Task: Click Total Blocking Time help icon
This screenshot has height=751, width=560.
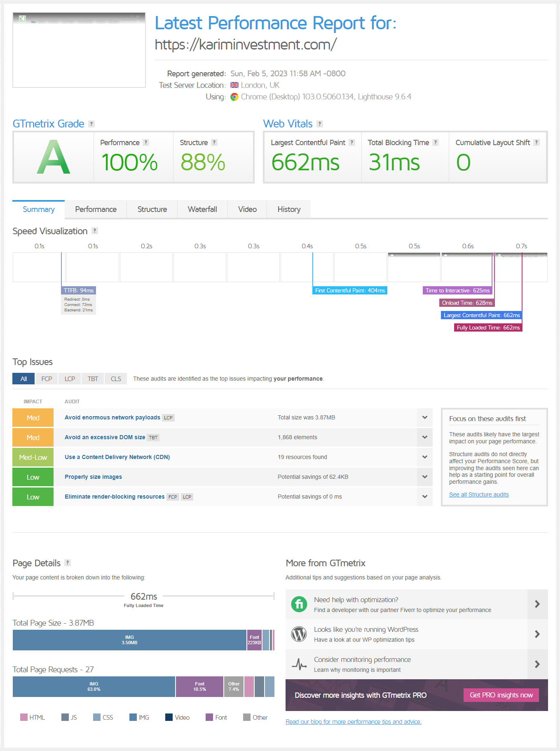Action: (436, 142)
